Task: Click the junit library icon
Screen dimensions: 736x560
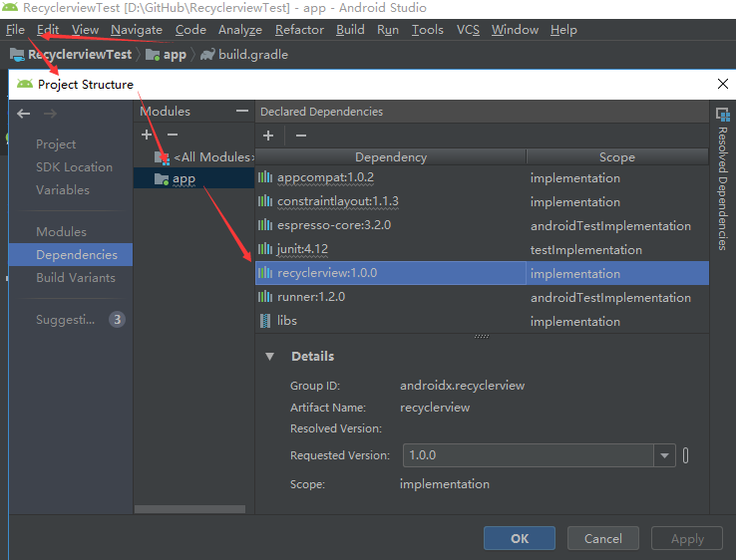Action: 265,249
